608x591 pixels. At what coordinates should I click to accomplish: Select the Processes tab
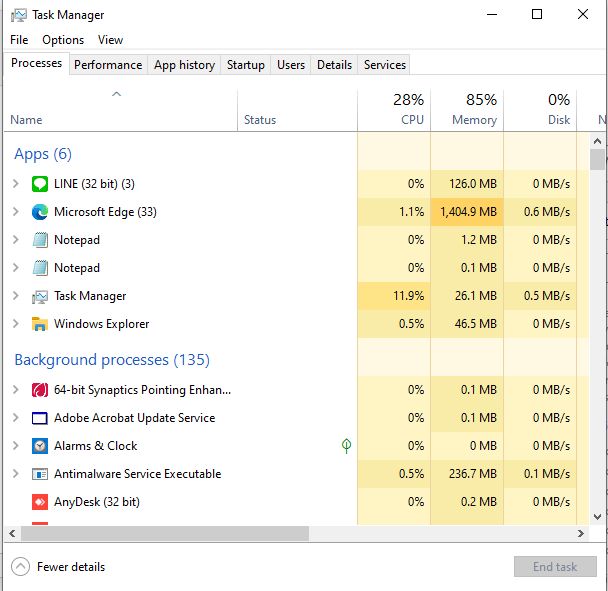pyautogui.click(x=36, y=63)
